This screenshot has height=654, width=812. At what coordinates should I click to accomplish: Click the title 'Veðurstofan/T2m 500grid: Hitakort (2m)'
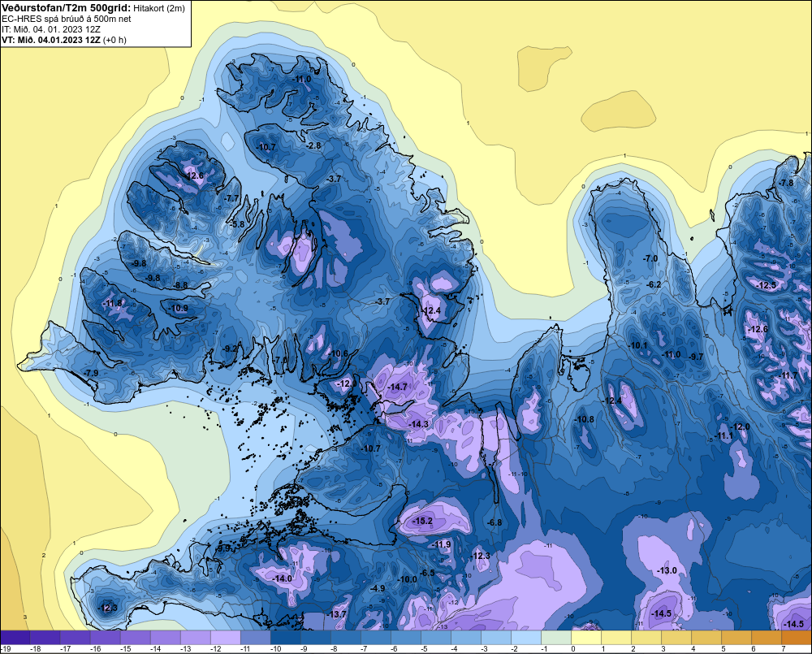coord(93,8)
